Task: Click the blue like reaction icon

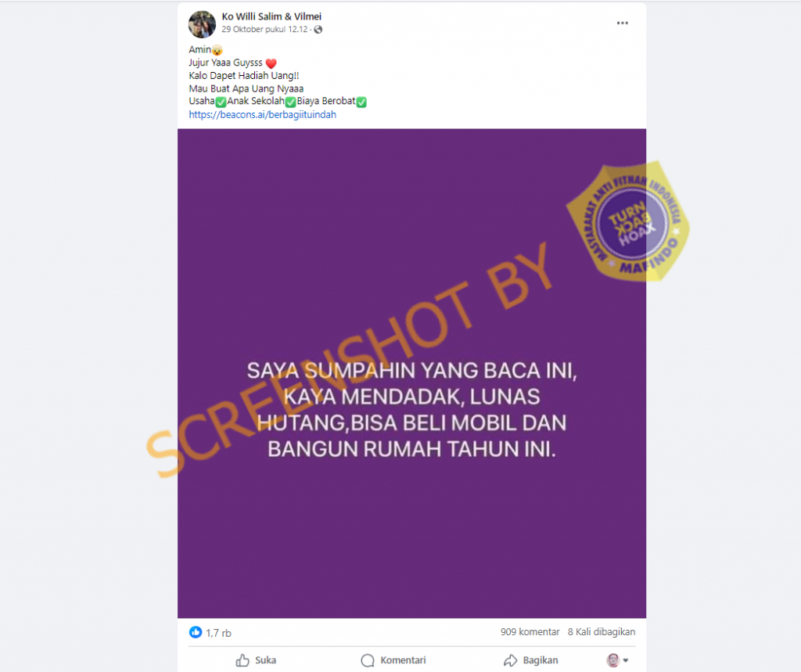Action: coord(195,632)
